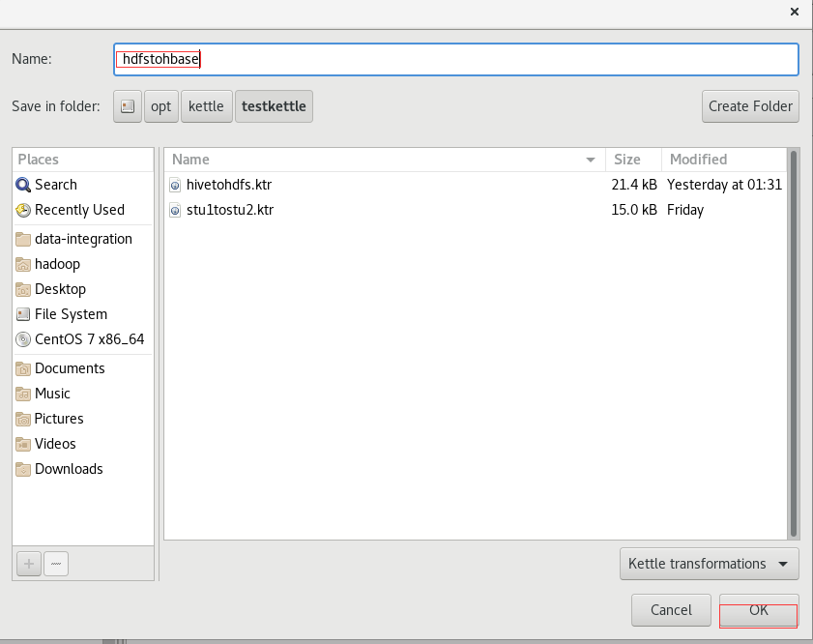Viewport: 813px width, 644px height.
Task: Select the data-integration folder icon
Action: click(23, 239)
